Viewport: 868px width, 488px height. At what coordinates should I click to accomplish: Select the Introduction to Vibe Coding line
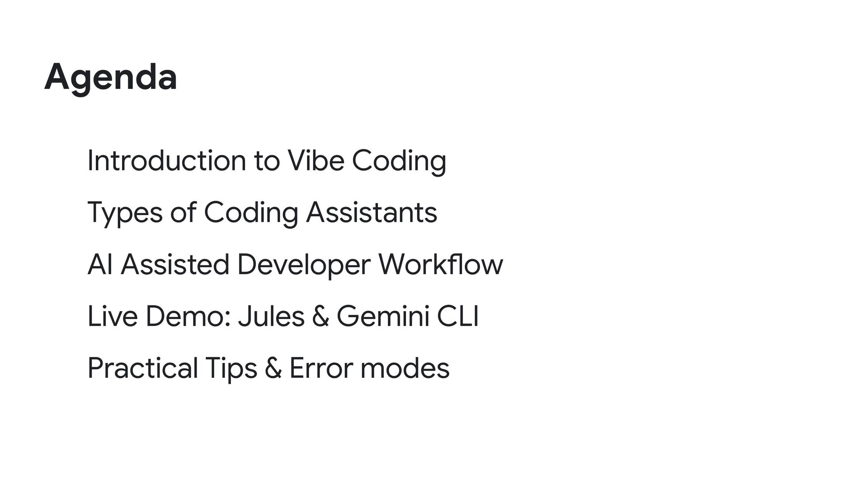point(267,161)
